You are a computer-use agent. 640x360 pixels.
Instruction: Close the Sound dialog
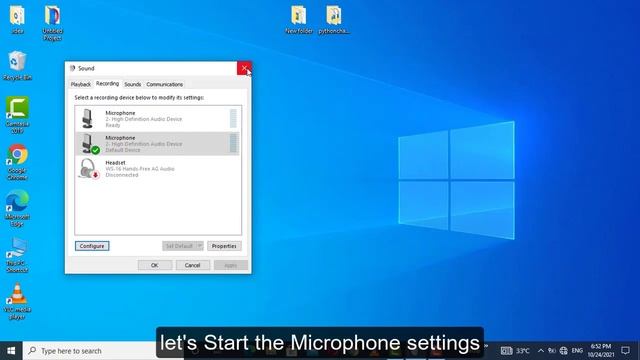click(x=244, y=68)
